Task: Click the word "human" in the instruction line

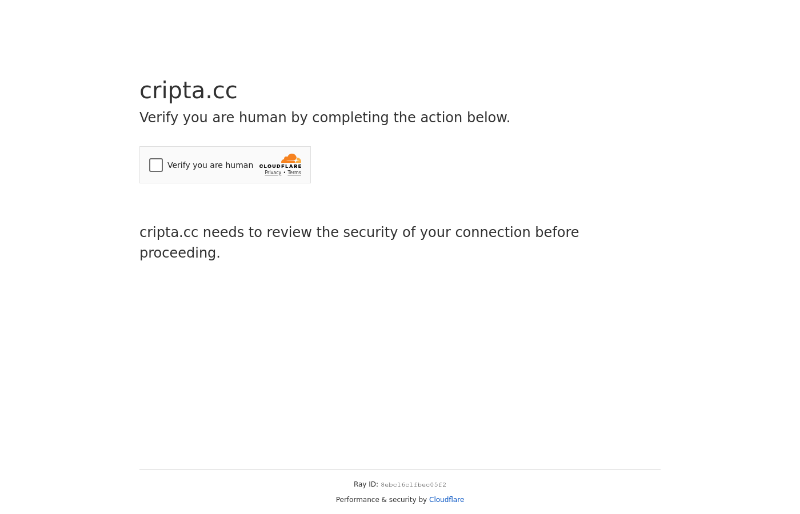Action: [262, 118]
